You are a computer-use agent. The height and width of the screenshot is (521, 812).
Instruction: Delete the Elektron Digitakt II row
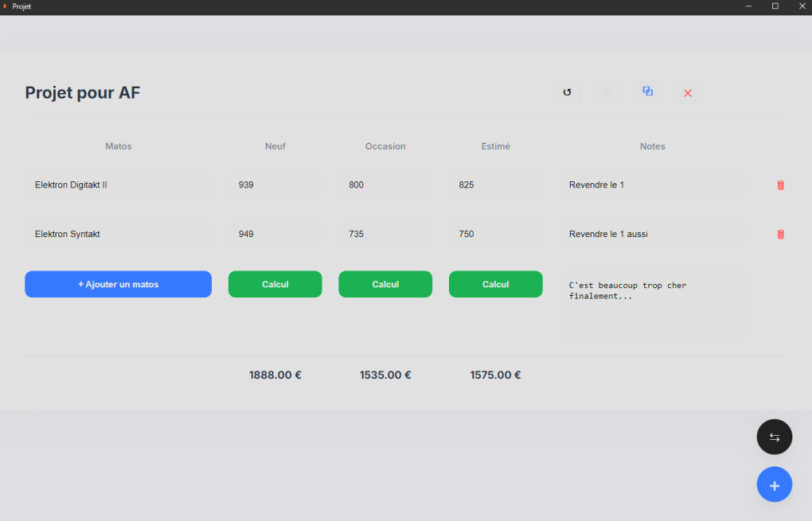[780, 185]
